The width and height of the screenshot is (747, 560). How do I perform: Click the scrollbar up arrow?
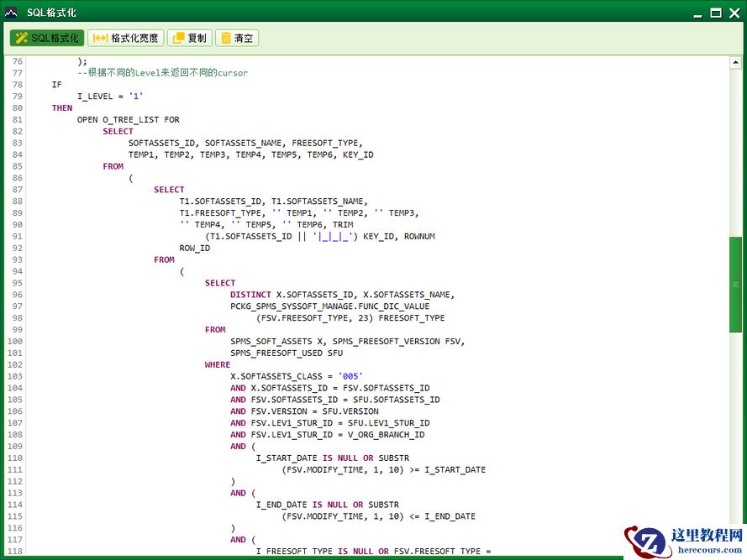735,62
